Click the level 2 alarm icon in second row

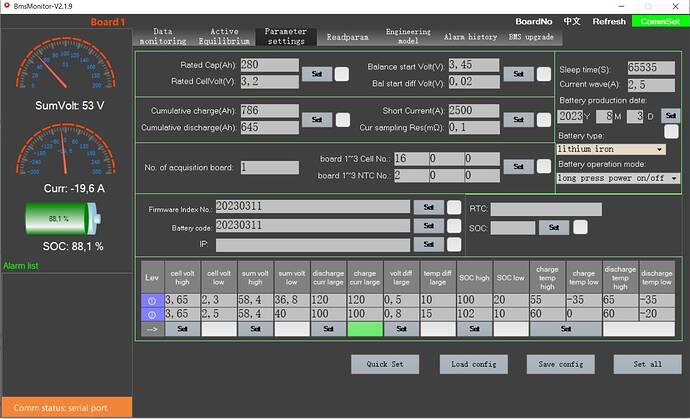(x=152, y=315)
